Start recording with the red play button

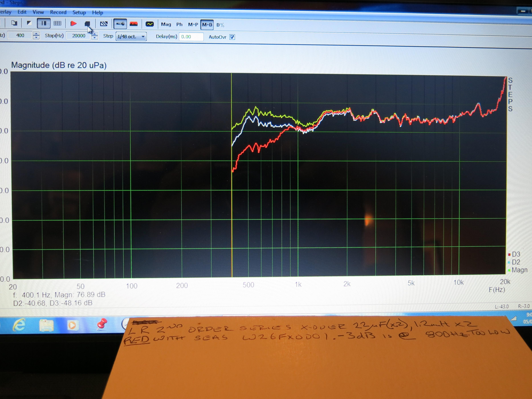(74, 24)
